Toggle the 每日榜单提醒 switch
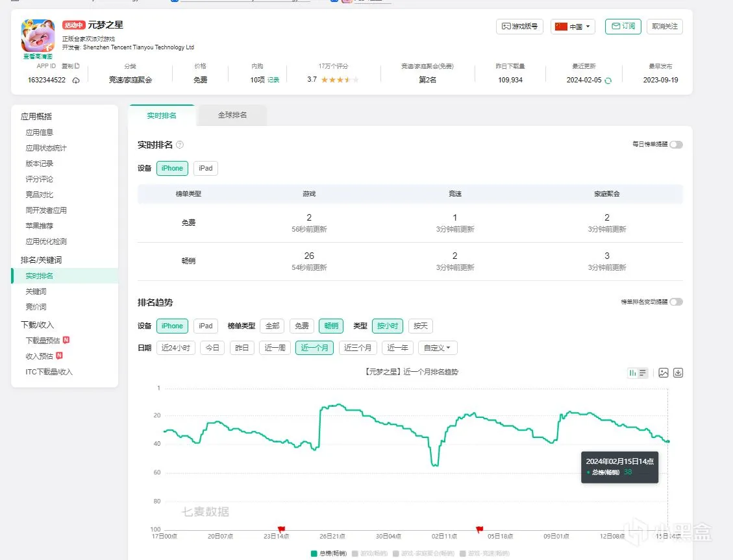 pos(676,144)
